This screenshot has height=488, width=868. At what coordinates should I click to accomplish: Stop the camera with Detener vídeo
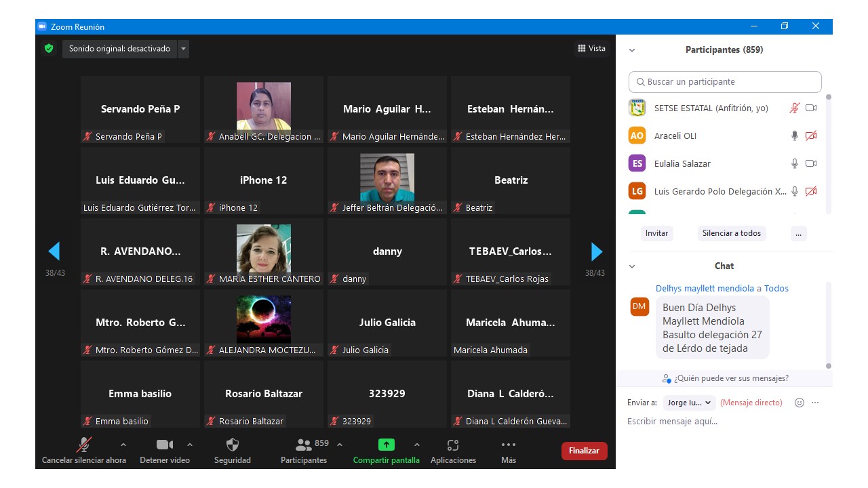[165, 451]
